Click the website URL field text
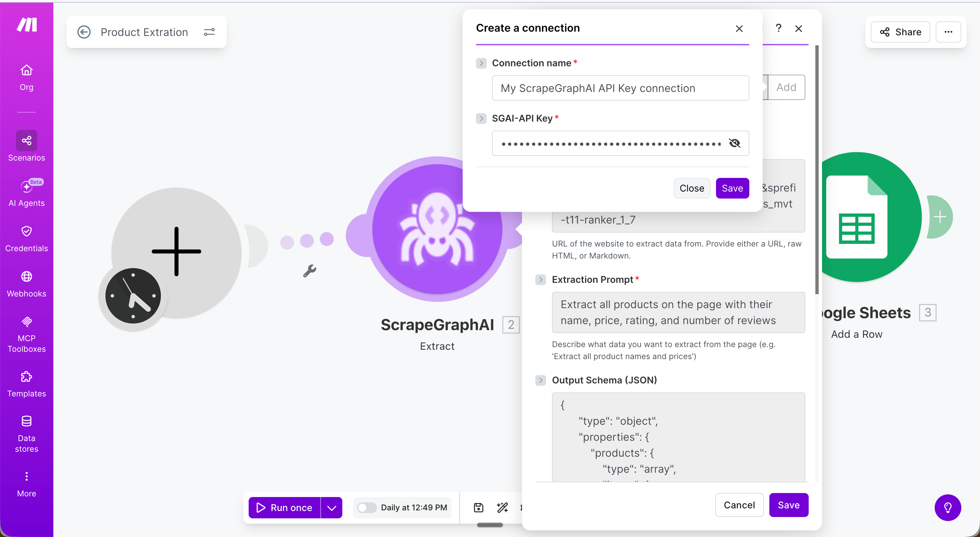The image size is (980, 537). tap(678, 220)
